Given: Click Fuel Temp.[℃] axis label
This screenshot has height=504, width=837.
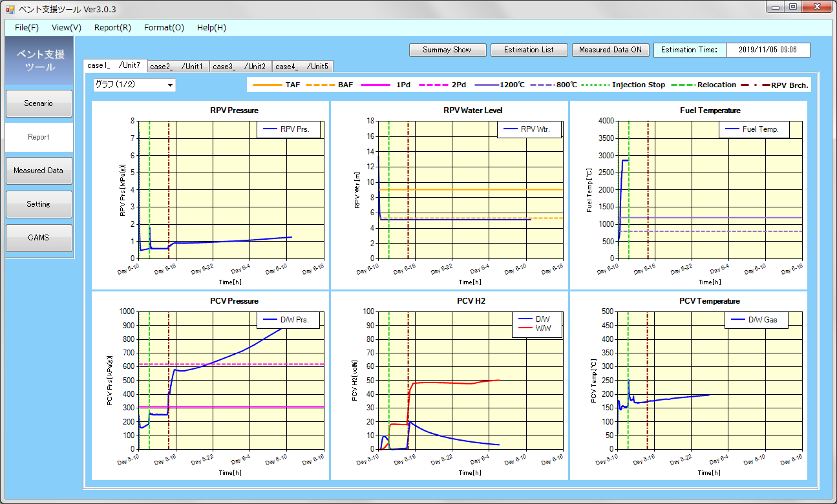Looking at the screenshot, I should pos(589,190).
